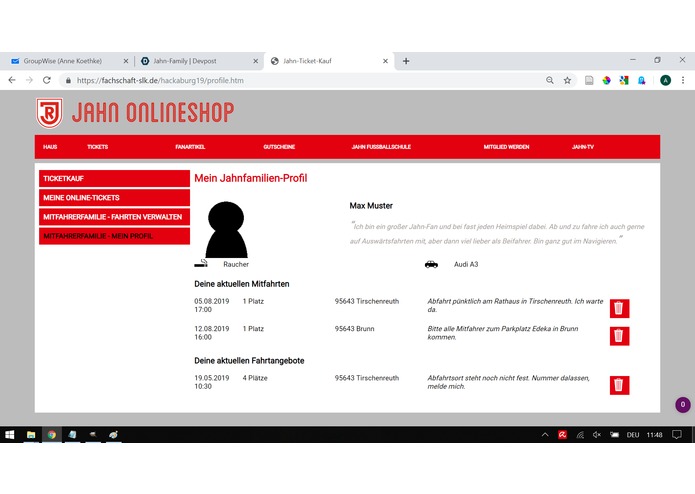695x494 pixels.
Task: Click the DEU language indicator
Action: 633,435
